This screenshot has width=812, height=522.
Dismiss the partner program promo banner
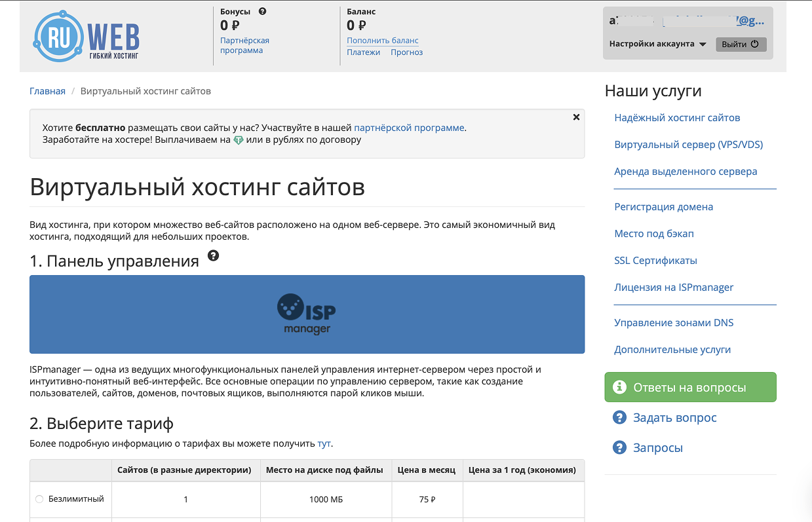click(x=576, y=117)
